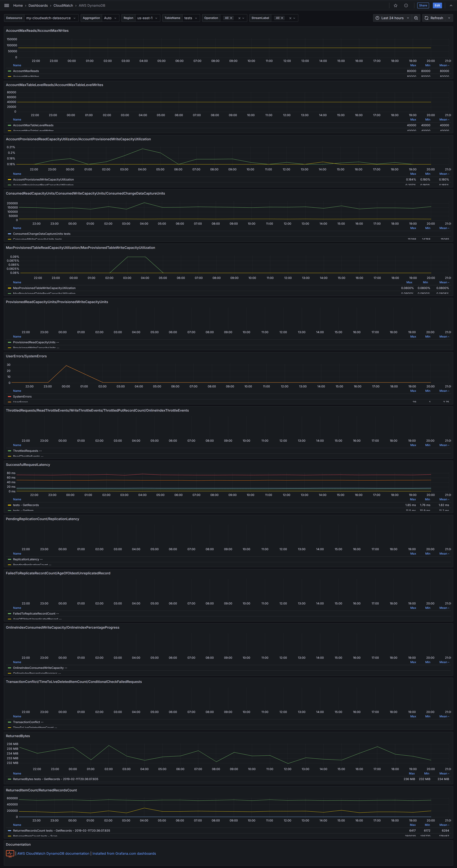
Task: Clear the StreamLabel filter value
Action: pos(290,18)
